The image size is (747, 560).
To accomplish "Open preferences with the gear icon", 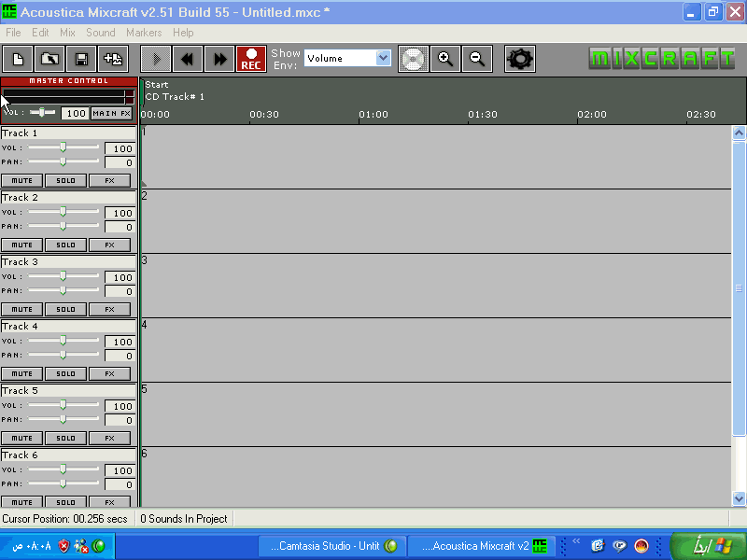I will tap(520, 59).
